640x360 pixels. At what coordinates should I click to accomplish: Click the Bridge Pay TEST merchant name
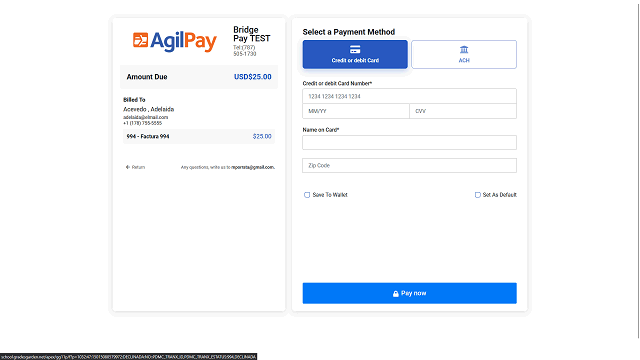(251, 34)
